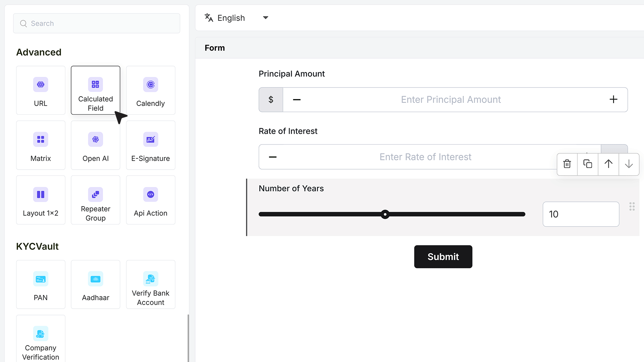This screenshot has width=644, height=362.
Task: Add the Aadhaar verification field
Action: (x=96, y=285)
